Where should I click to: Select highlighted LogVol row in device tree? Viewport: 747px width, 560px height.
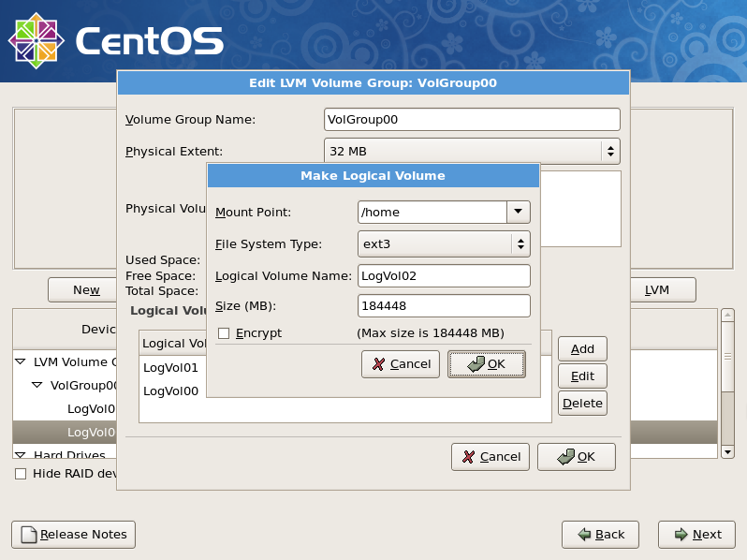coord(65,433)
